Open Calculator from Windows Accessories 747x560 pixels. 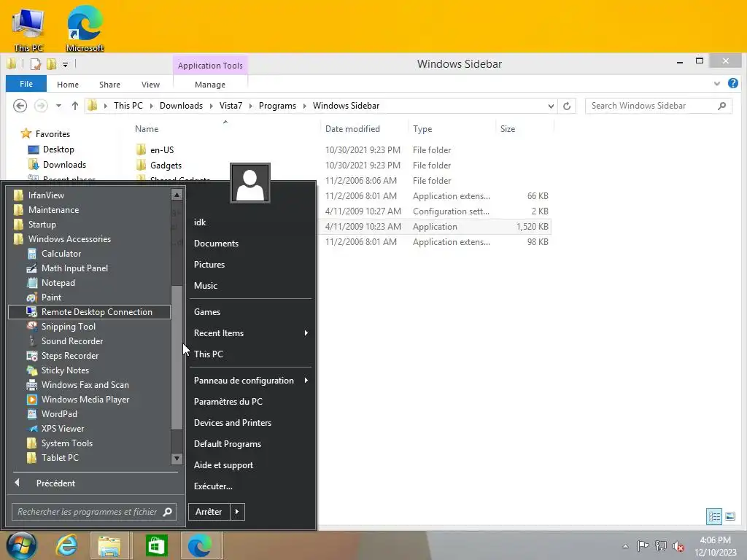61,254
